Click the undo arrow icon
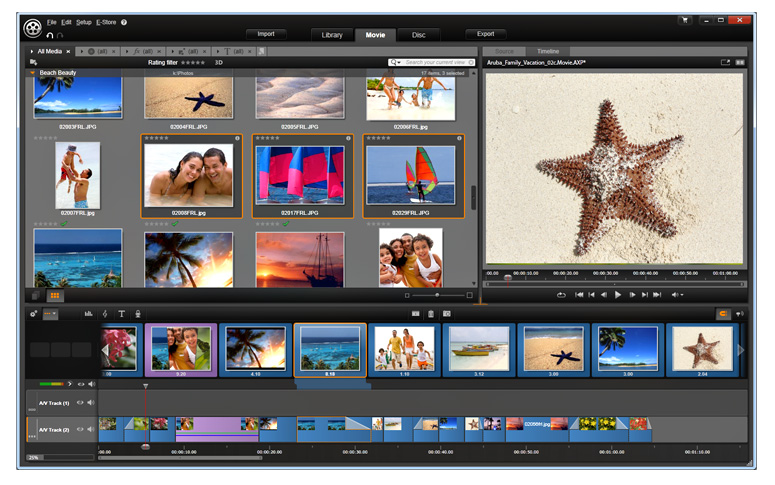This screenshot has width=775, height=485. click(x=49, y=35)
